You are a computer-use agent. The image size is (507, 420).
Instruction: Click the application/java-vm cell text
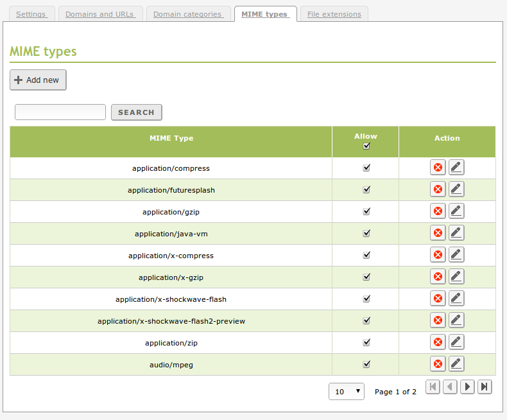tap(171, 234)
